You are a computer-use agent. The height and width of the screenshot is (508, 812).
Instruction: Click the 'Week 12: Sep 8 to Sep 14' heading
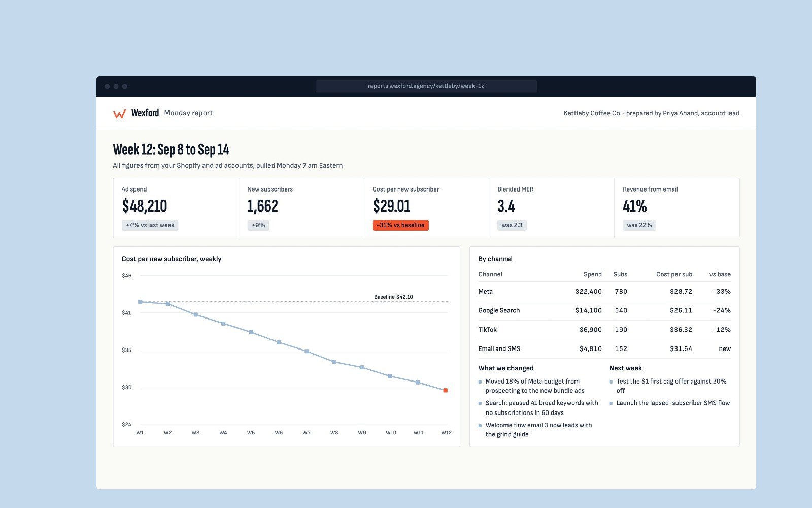(171, 150)
